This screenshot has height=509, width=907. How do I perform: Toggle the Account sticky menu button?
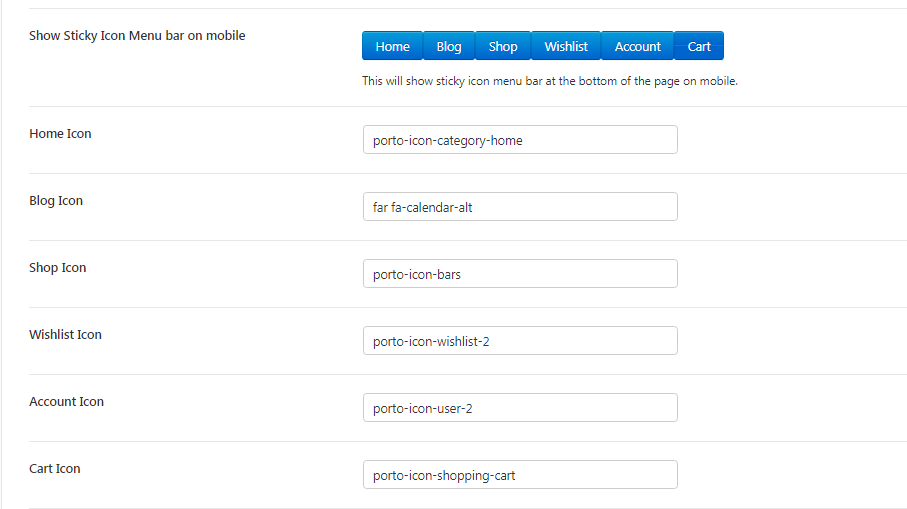pos(637,46)
